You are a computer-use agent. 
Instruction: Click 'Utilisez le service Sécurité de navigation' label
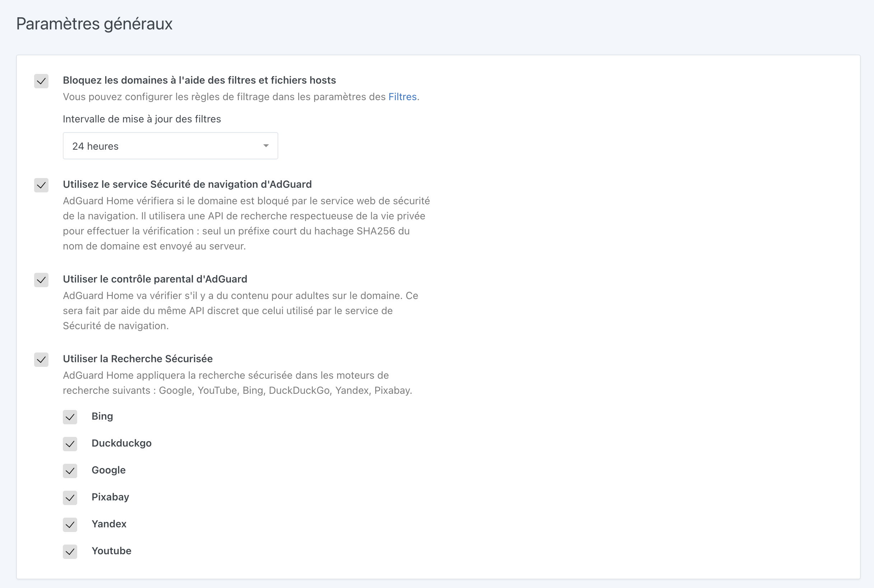[x=187, y=185]
